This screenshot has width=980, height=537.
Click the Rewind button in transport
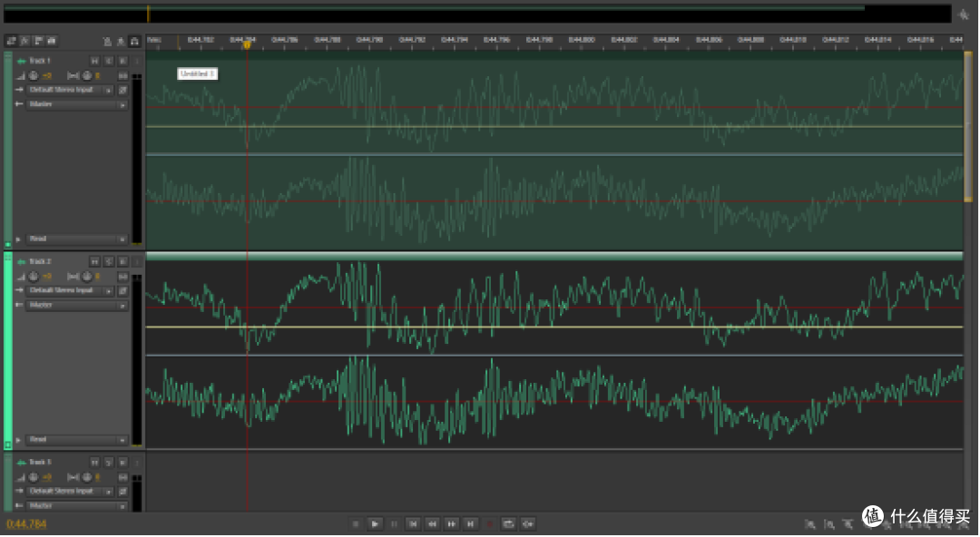coord(432,524)
